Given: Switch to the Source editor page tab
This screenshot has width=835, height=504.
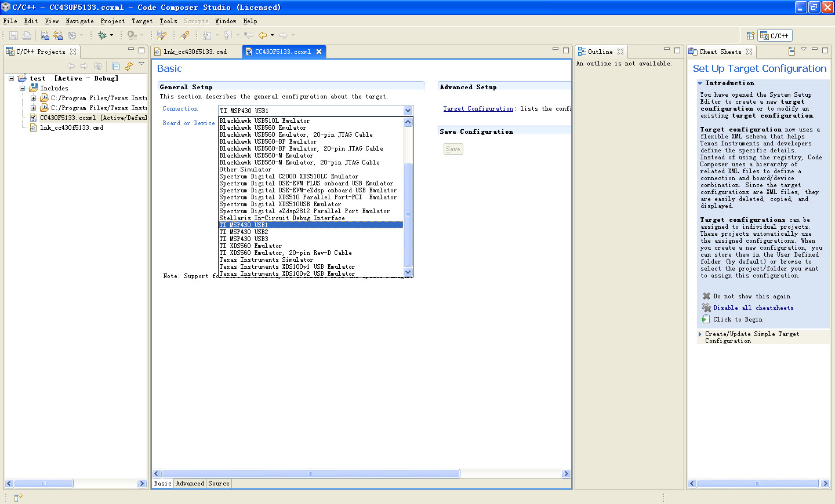Looking at the screenshot, I should point(219,483).
